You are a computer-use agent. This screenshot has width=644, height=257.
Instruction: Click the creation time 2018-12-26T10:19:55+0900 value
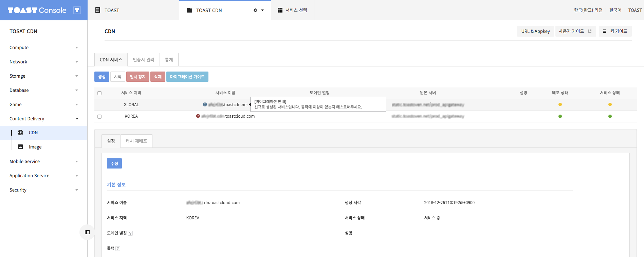[449, 202]
